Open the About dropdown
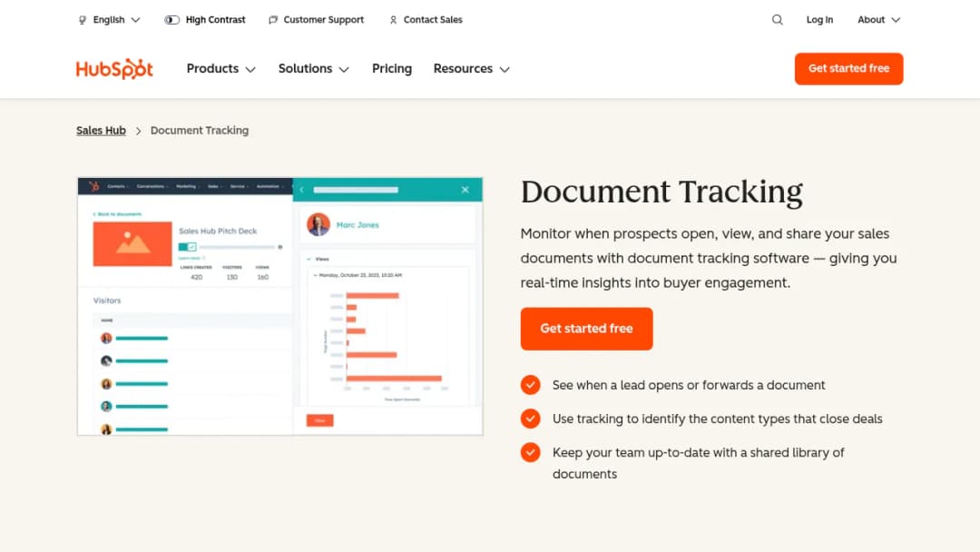Viewport: 980px width, 552px height. click(x=878, y=20)
